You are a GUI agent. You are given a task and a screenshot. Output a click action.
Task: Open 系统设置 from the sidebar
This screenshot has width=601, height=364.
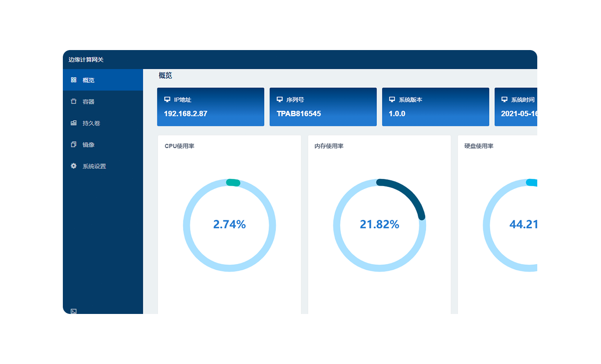click(x=94, y=167)
